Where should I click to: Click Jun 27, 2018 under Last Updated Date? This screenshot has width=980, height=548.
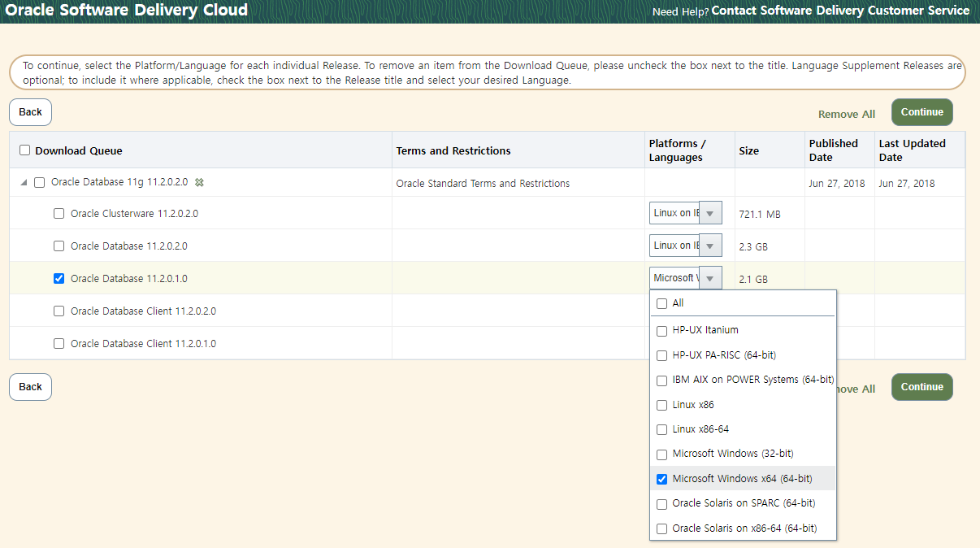pyautogui.click(x=907, y=184)
